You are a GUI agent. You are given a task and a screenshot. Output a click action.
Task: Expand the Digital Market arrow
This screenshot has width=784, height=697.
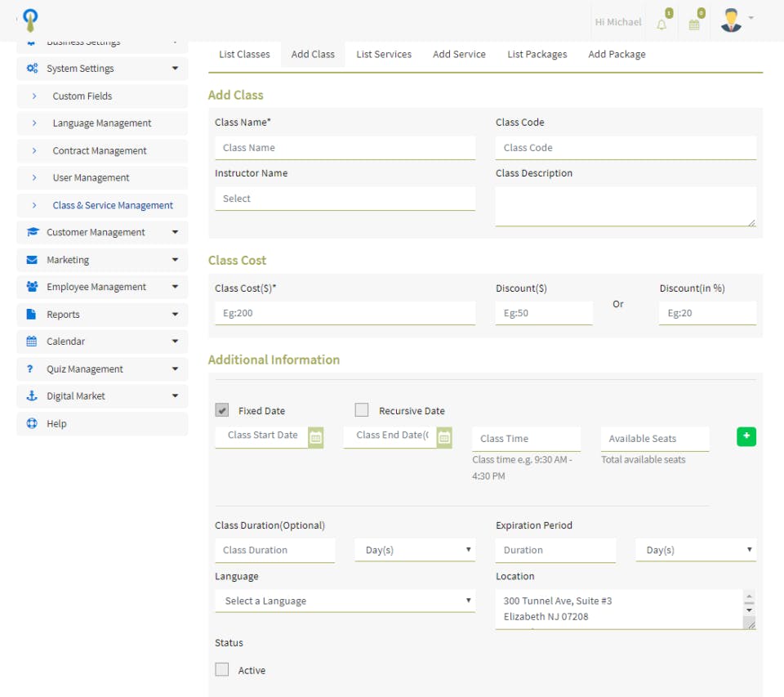click(x=175, y=395)
